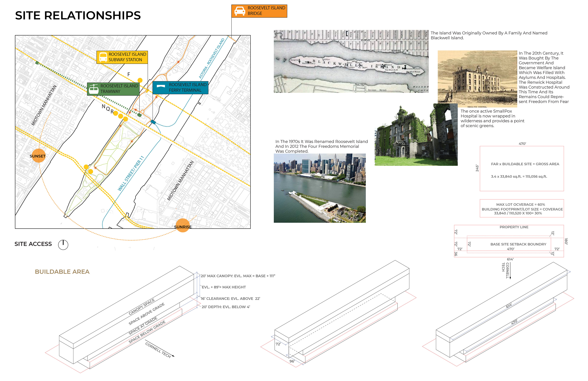The image size is (588, 381).
Task: Click 'EVL. + 89'= MAX HEIGHT' annotation
Action: coord(224,287)
